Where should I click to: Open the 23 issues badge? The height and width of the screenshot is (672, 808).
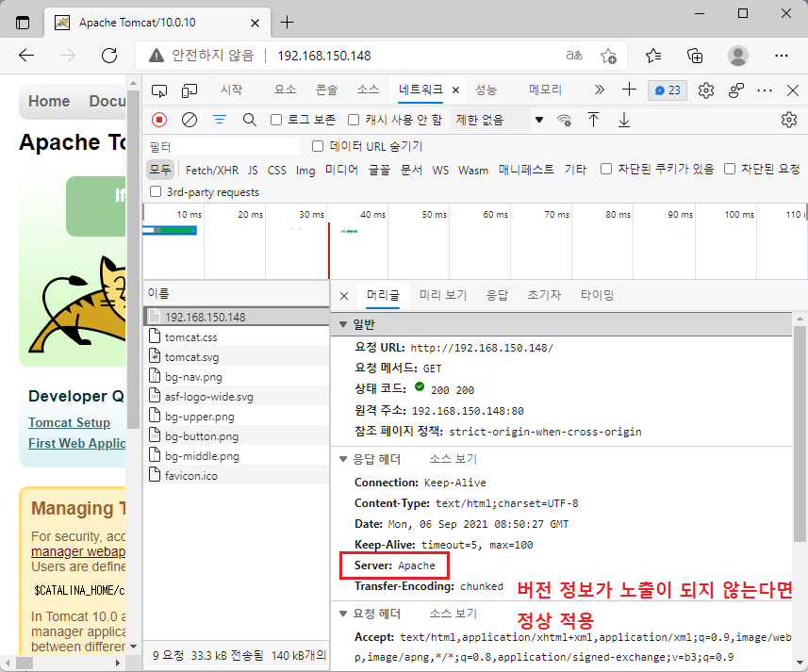668,90
